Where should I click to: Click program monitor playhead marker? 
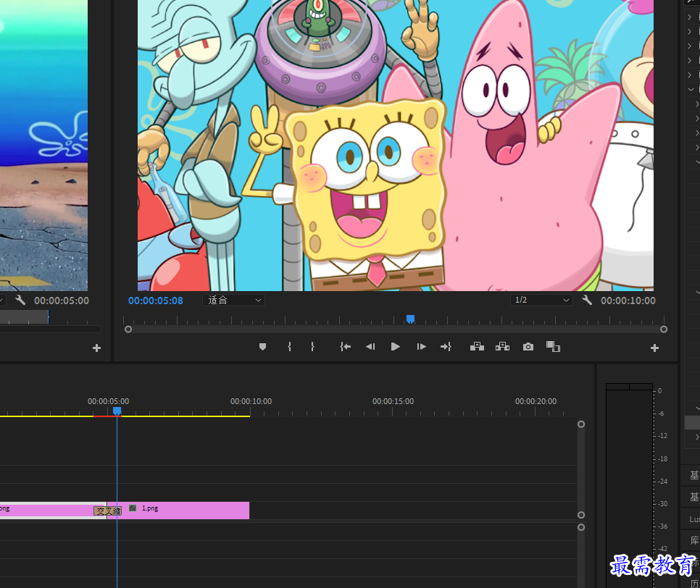pos(410,319)
